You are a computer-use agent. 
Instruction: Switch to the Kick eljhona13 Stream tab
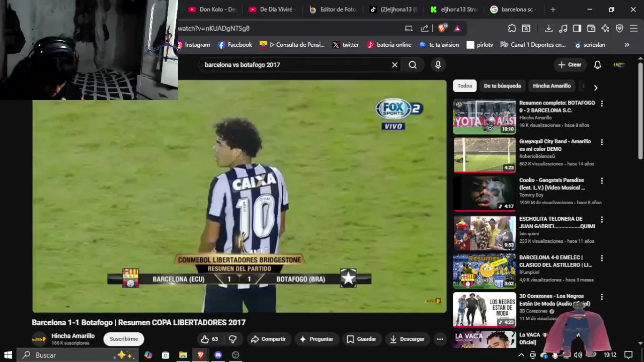click(x=454, y=10)
